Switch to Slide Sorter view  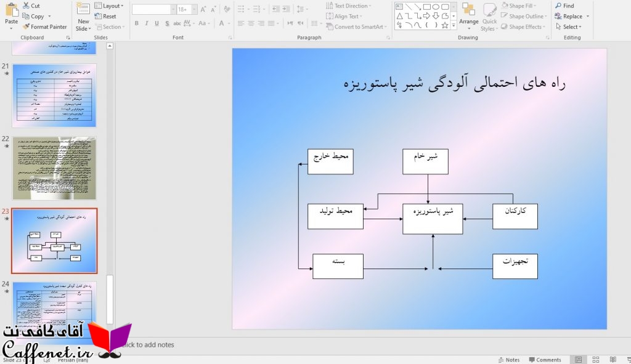tap(596, 360)
